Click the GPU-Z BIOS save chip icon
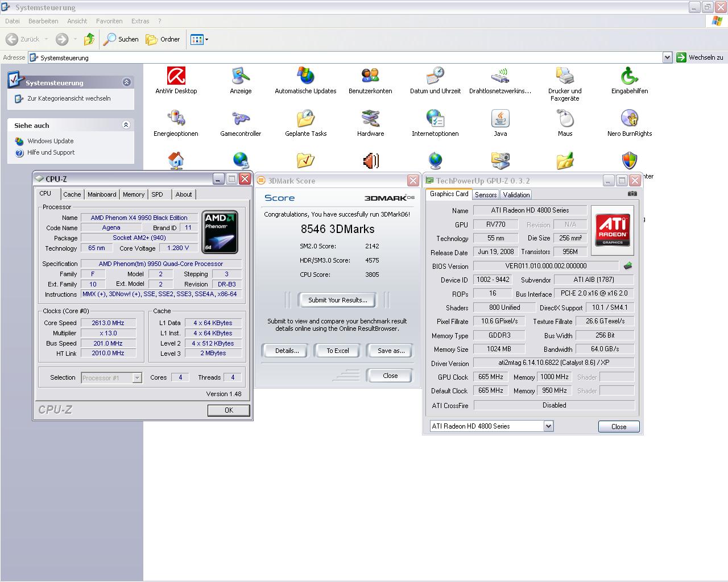The height and width of the screenshot is (582, 728). point(628,265)
